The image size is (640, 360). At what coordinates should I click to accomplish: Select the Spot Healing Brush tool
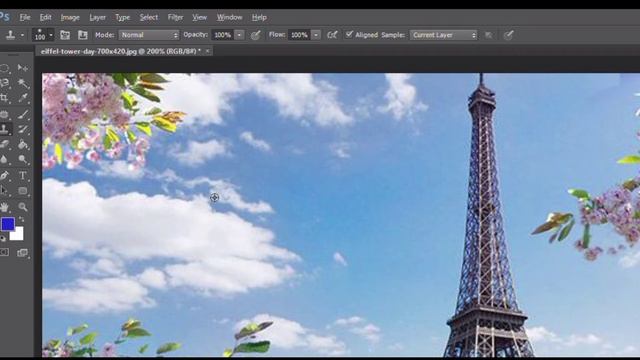point(4,114)
